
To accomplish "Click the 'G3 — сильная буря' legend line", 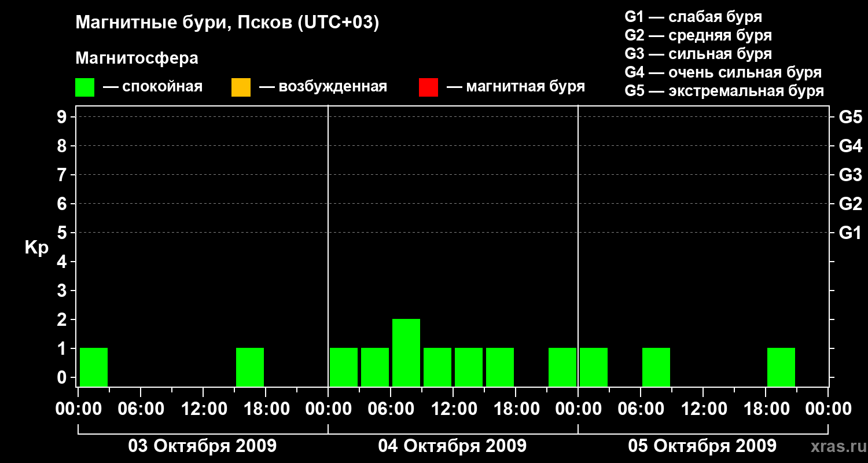I will tap(698, 54).
